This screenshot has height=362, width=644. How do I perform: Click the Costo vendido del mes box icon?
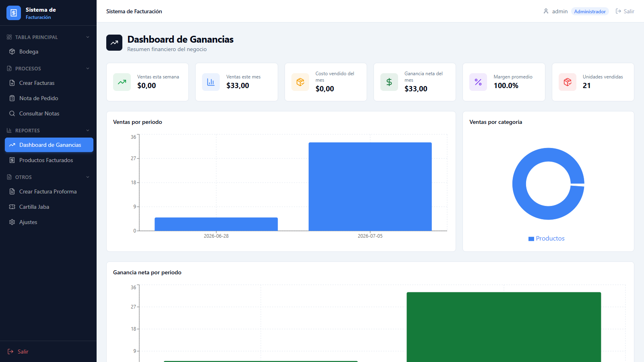300,82
